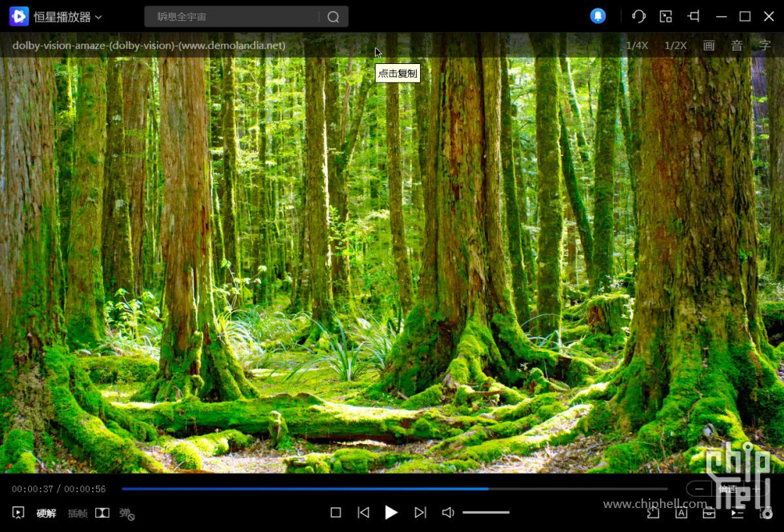Screen dimensions: 784x532
Task: Click the video preview icon in bottom left
Action: pos(18,513)
